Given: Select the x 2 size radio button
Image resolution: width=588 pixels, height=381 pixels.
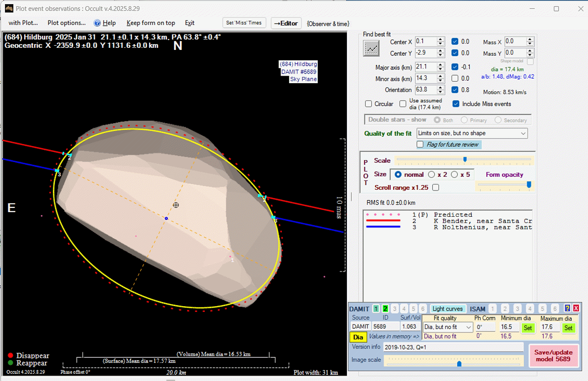Looking at the screenshot, I should [x=431, y=175].
